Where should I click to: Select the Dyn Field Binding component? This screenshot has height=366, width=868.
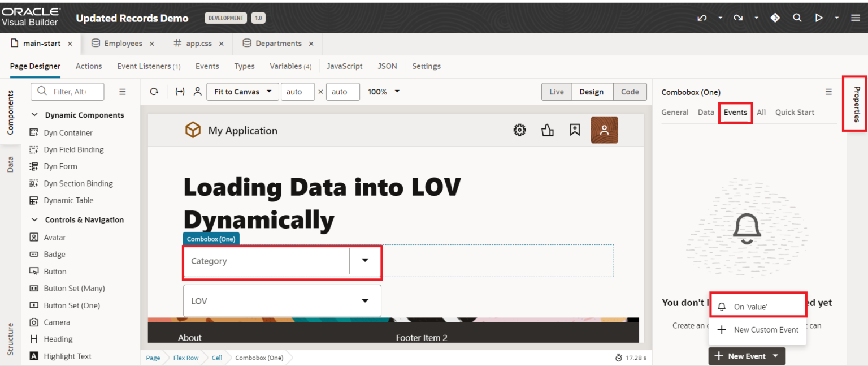click(x=73, y=149)
